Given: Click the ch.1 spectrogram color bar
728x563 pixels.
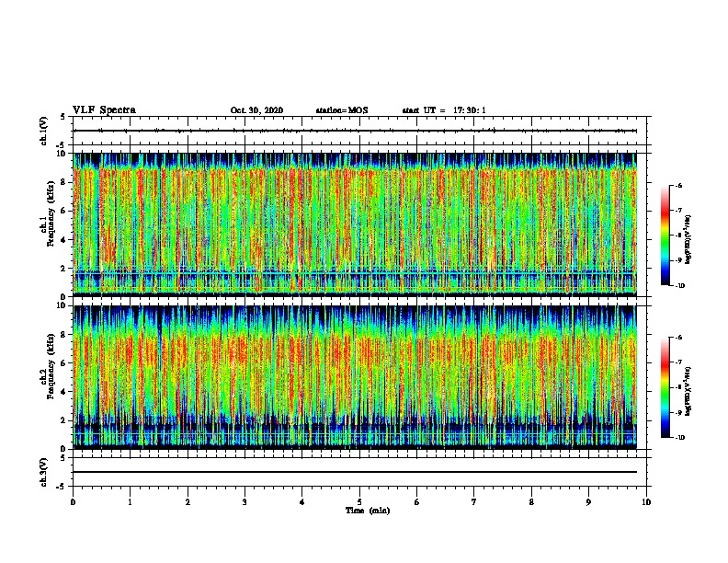Looking at the screenshot, I should click(x=665, y=236).
